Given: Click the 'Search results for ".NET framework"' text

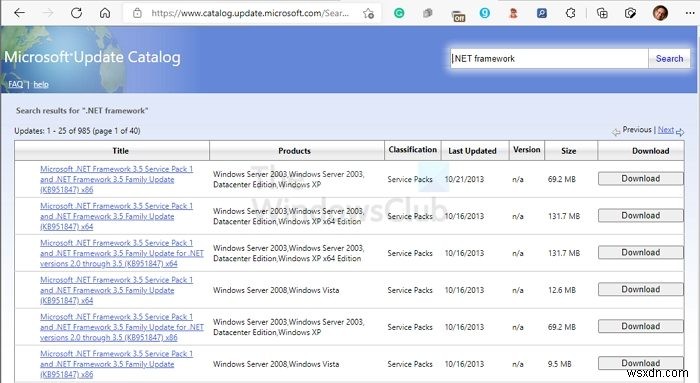Looking at the screenshot, I should (x=82, y=110).
